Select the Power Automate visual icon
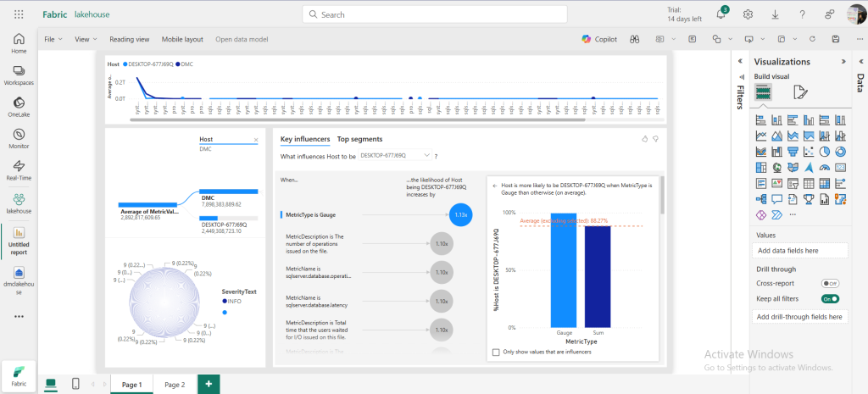The image size is (868, 394). click(776, 214)
